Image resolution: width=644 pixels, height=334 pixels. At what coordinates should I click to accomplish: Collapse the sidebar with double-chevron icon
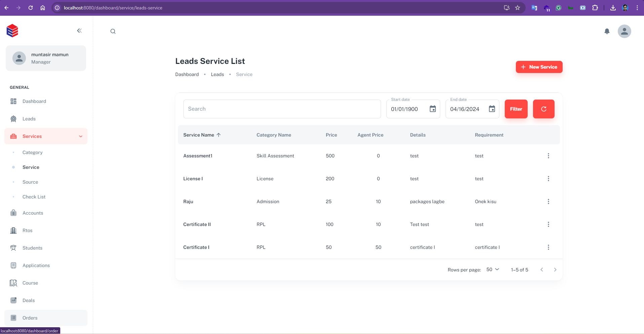[79, 31]
